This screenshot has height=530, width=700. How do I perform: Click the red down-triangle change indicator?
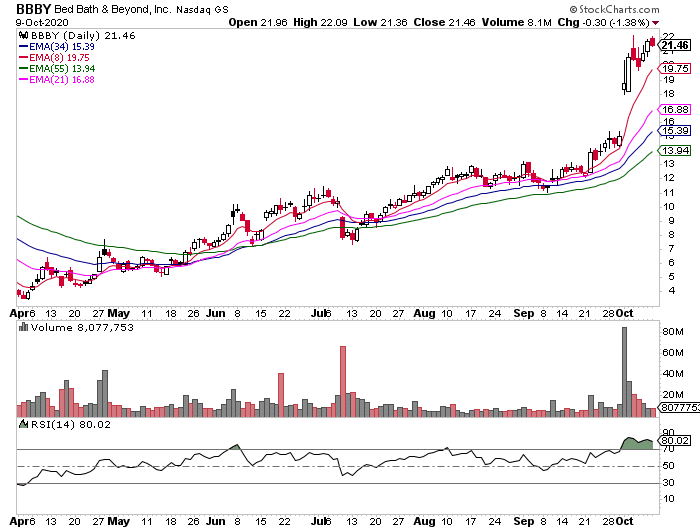click(x=655, y=23)
